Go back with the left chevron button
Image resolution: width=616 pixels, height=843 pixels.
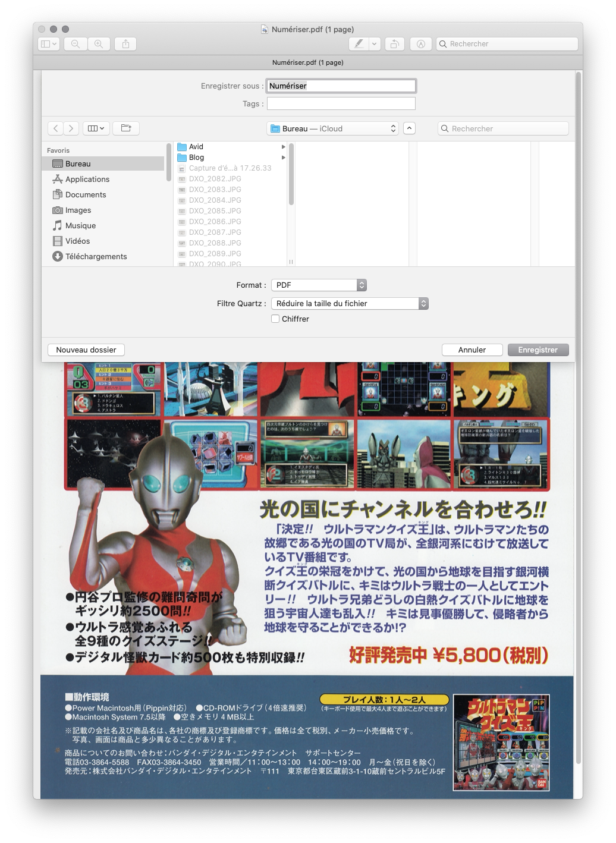coord(55,128)
